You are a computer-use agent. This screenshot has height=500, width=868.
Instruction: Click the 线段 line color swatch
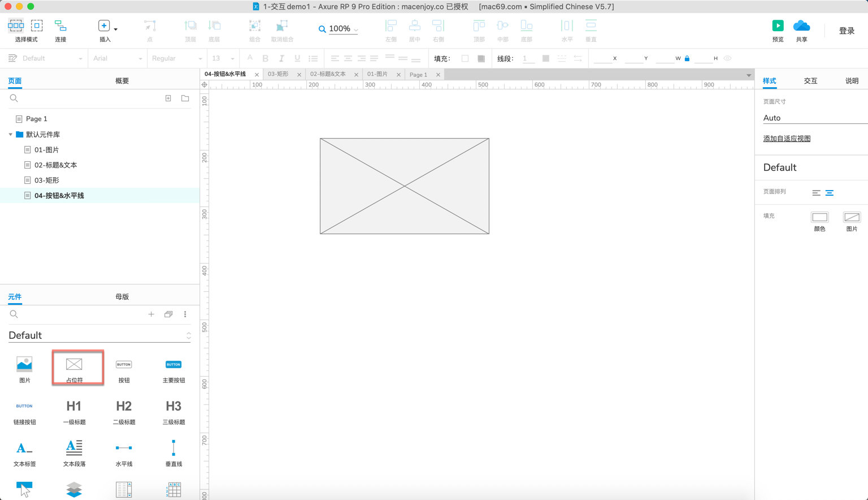point(545,58)
